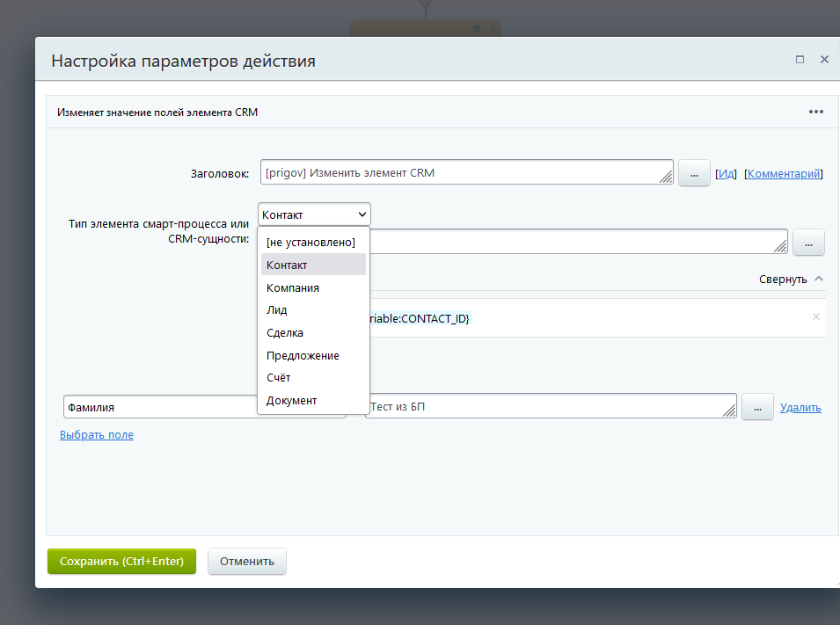
Task: Collapse the section using the Свернуть chevron
Action: tap(819, 279)
